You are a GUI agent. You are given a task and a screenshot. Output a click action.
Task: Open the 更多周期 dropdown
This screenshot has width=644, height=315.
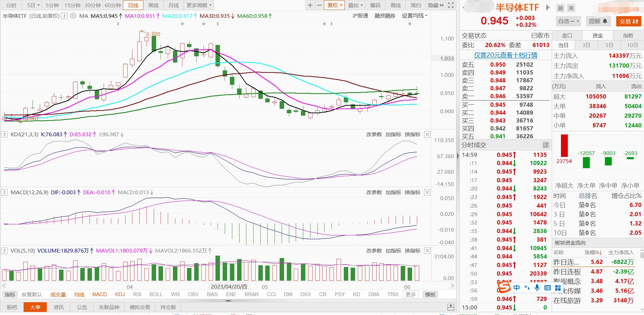pyautogui.click(x=199, y=5)
